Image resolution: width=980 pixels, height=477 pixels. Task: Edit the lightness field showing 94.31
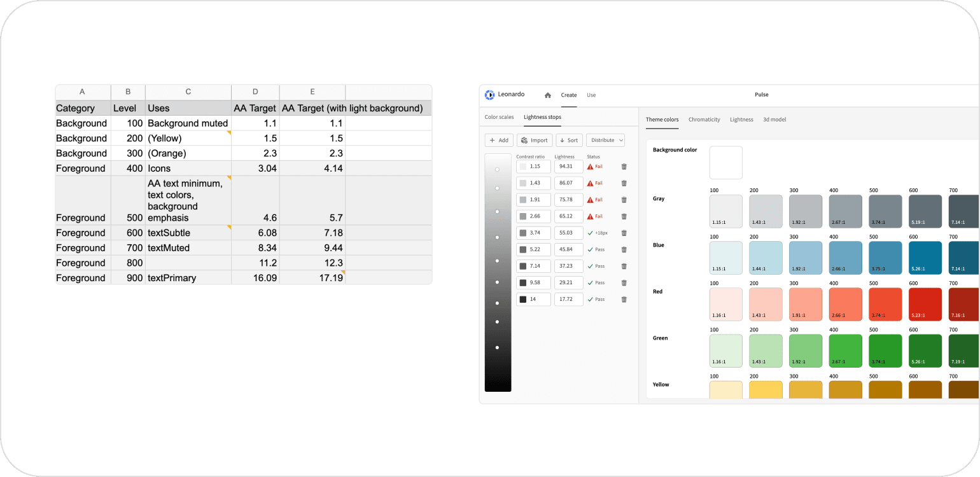(x=569, y=167)
